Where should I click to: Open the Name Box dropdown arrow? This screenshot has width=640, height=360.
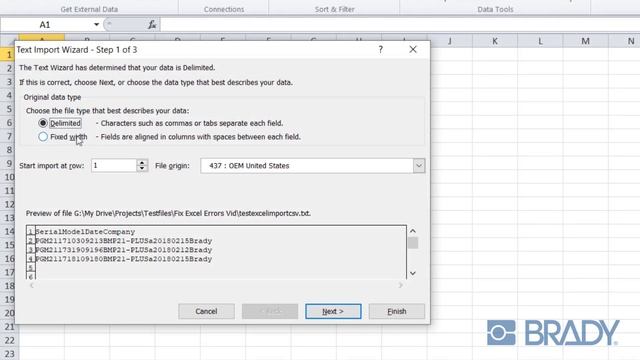(96, 24)
